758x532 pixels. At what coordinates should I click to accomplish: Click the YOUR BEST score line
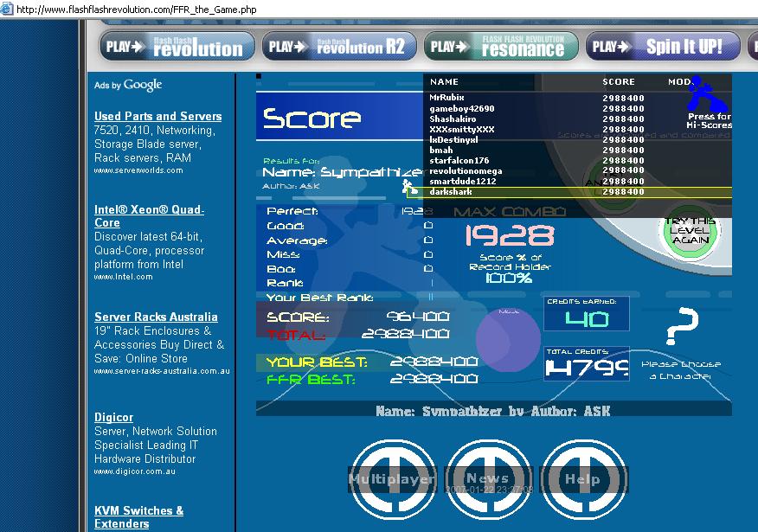pyautogui.click(x=372, y=362)
